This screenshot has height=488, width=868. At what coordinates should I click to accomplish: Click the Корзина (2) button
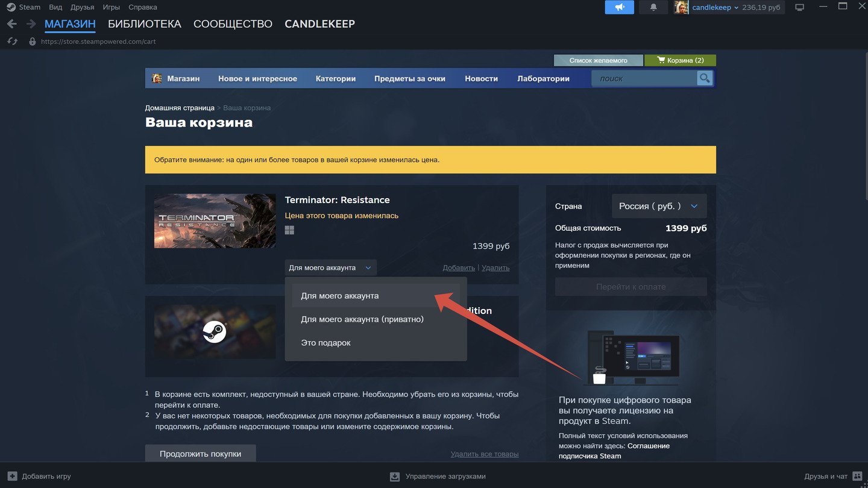click(x=680, y=60)
